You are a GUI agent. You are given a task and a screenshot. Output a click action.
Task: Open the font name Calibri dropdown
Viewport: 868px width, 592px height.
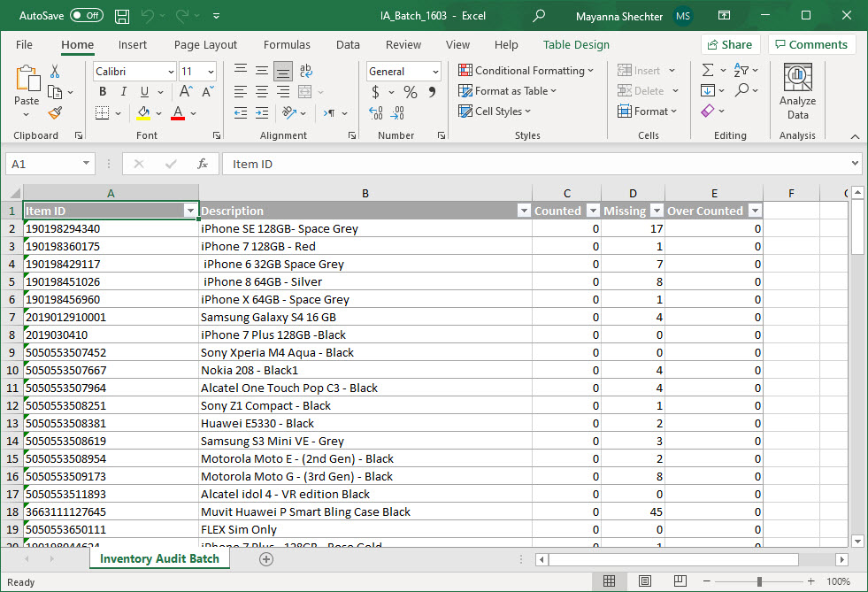click(x=171, y=72)
